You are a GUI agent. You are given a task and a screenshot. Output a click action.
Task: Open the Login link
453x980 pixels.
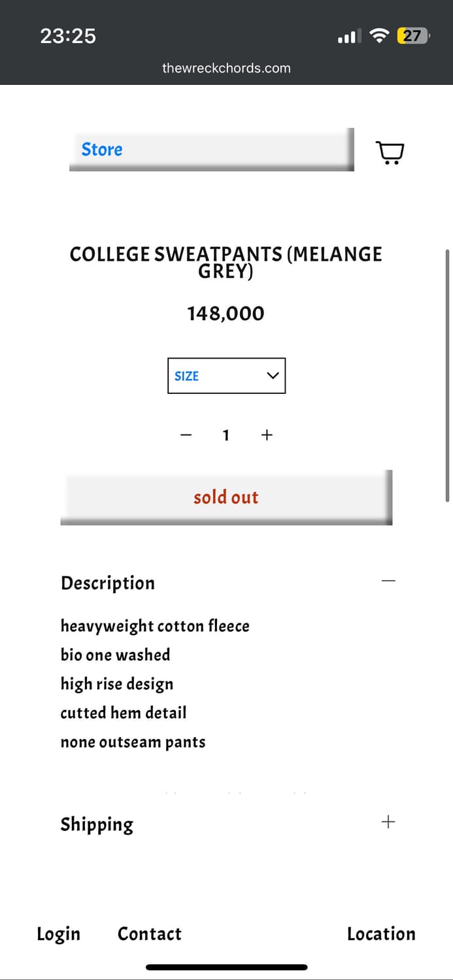(58, 934)
